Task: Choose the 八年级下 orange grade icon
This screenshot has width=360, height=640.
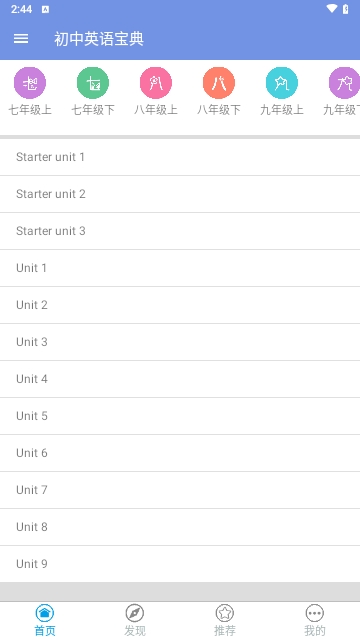Action: pos(219,83)
